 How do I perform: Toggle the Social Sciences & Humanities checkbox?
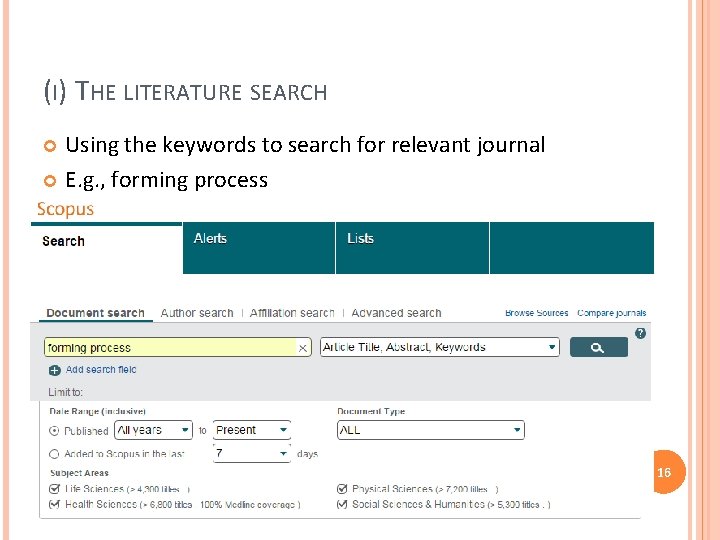coord(343,504)
